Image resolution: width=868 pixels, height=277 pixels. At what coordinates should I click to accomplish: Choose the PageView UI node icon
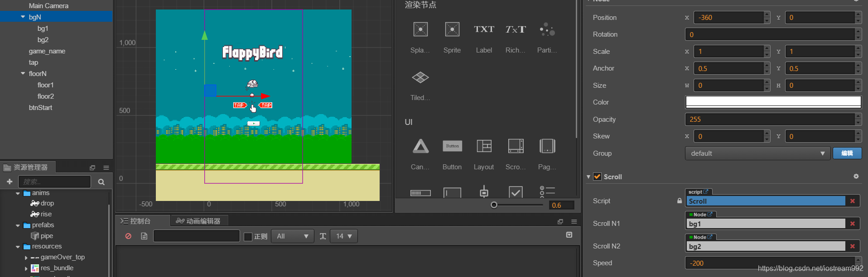[547, 146]
